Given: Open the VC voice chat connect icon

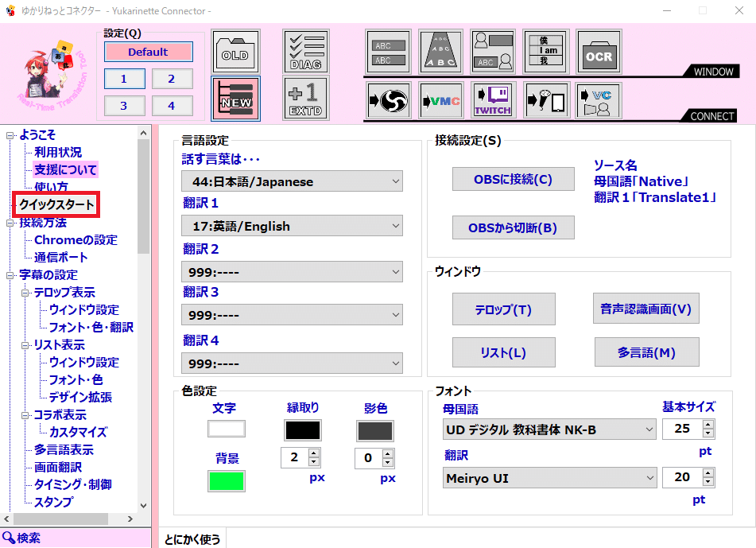Looking at the screenshot, I should (599, 99).
